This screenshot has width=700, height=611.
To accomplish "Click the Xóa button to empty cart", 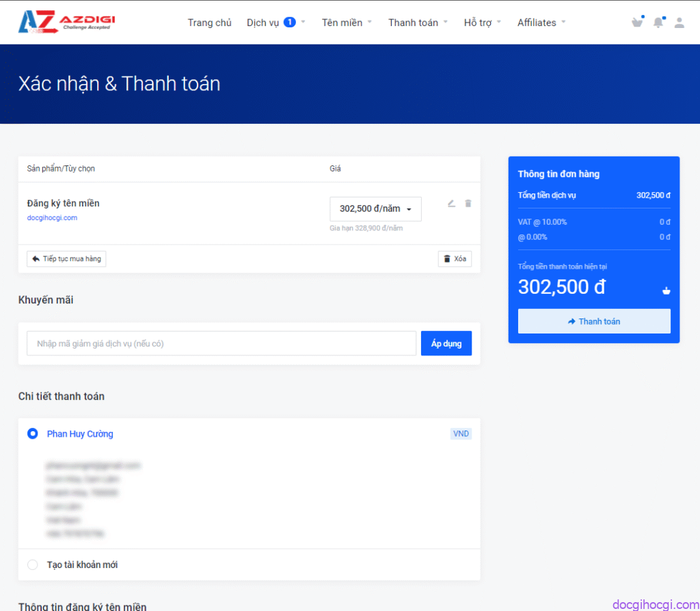I will pyautogui.click(x=455, y=259).
